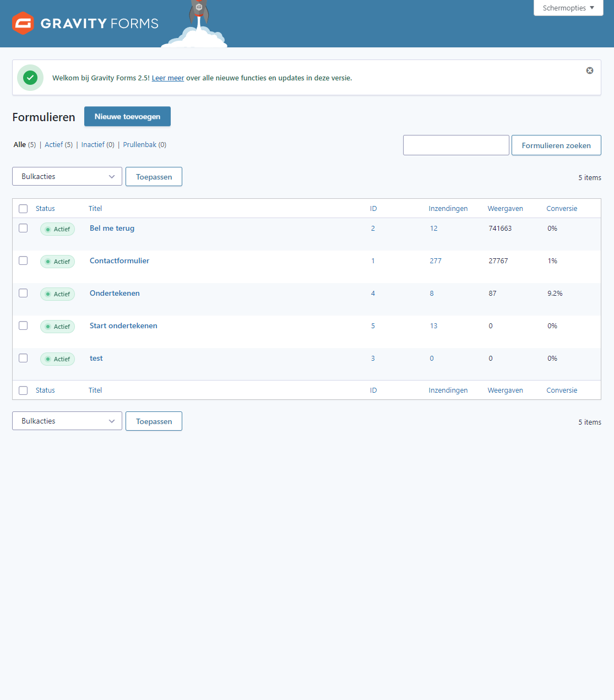Deactivate the Ondertekenen form status badge
Screen dimensions: 614x700
tap(58, 294)
